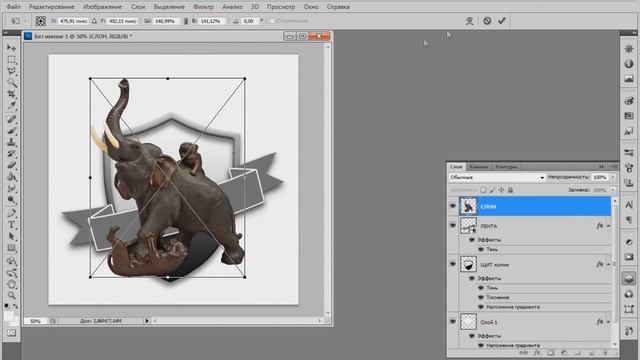
Task: Select the Rectangular Marquee tool
Action: [11, 60]
